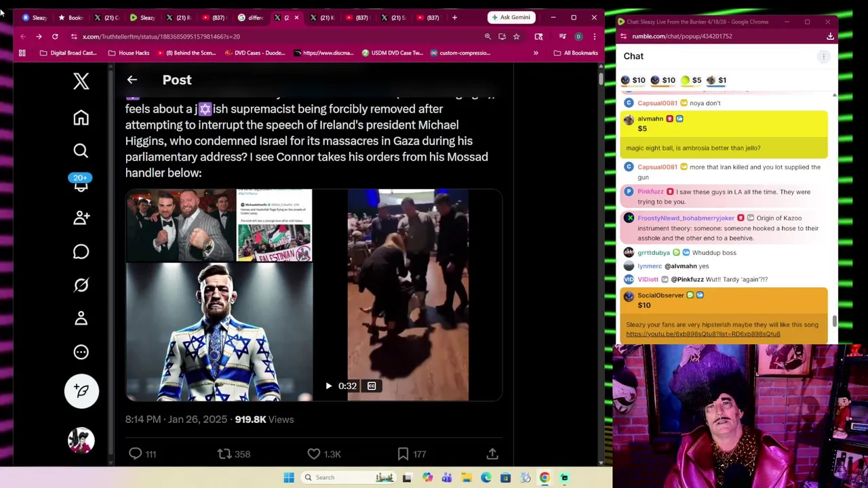Like the post with 1.3K likes
868x488 pixels.
pos(314,453)
